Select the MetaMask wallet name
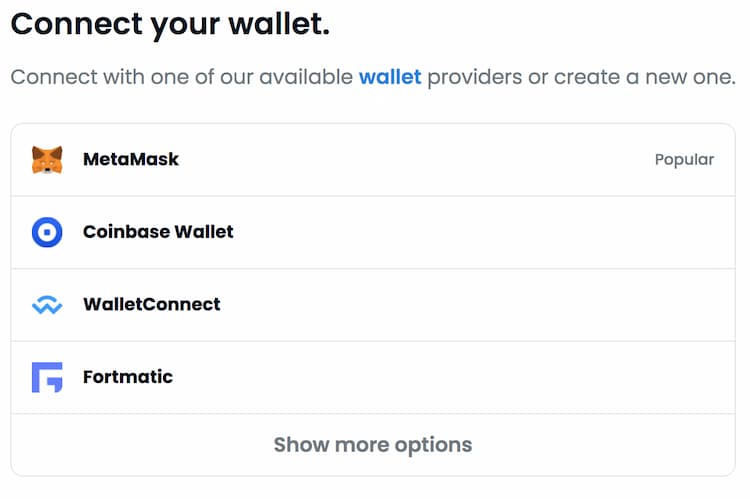750x499 pixels. [131, 159]
